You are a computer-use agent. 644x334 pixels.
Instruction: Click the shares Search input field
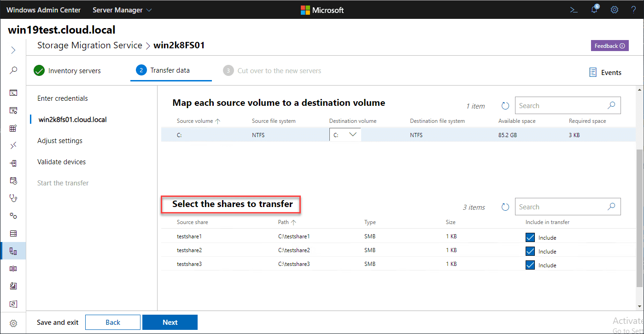pyautogui.click(x=561, y=207)
